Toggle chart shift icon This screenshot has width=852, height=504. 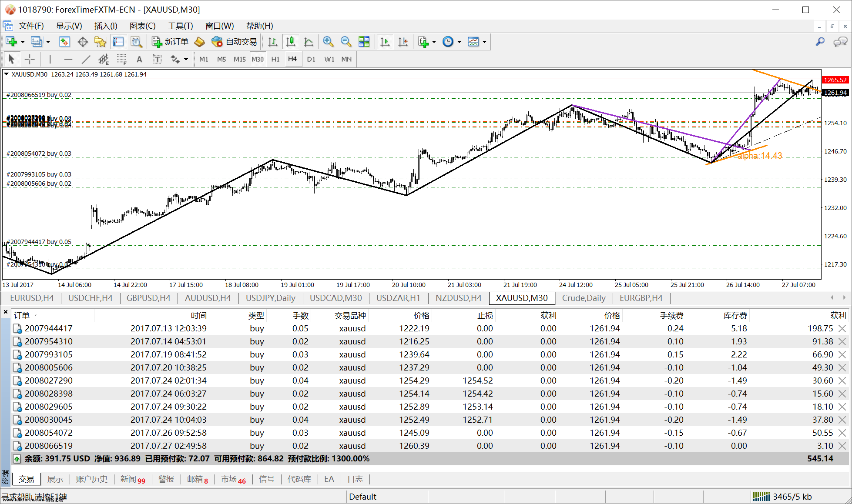point(403,42)
